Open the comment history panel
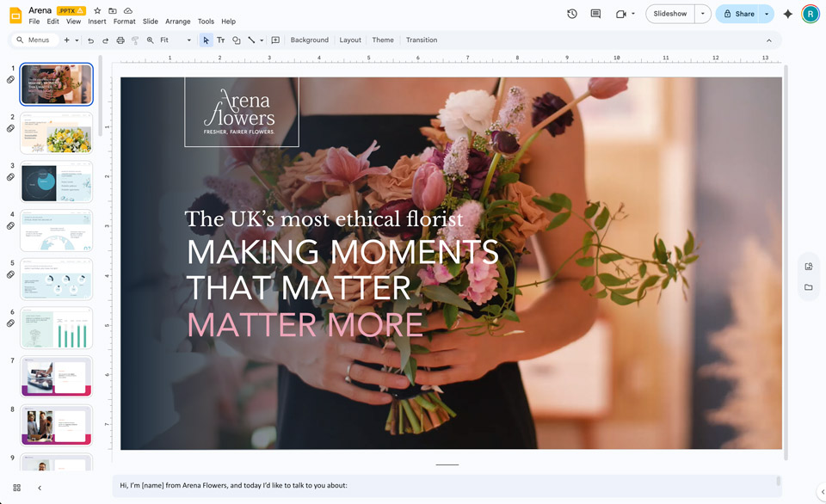The width and height of the screenshot is (826, 504). [595, 14]
